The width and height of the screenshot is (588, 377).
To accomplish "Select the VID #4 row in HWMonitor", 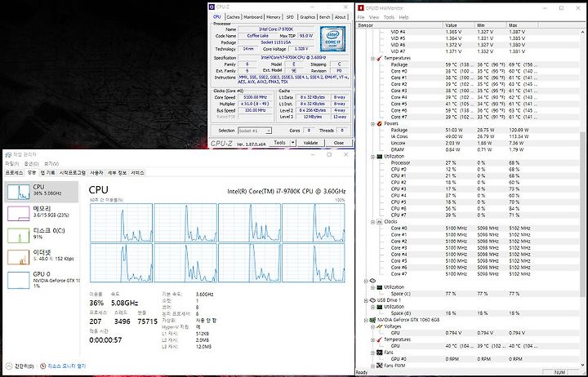I will click(x=467, y=32).
